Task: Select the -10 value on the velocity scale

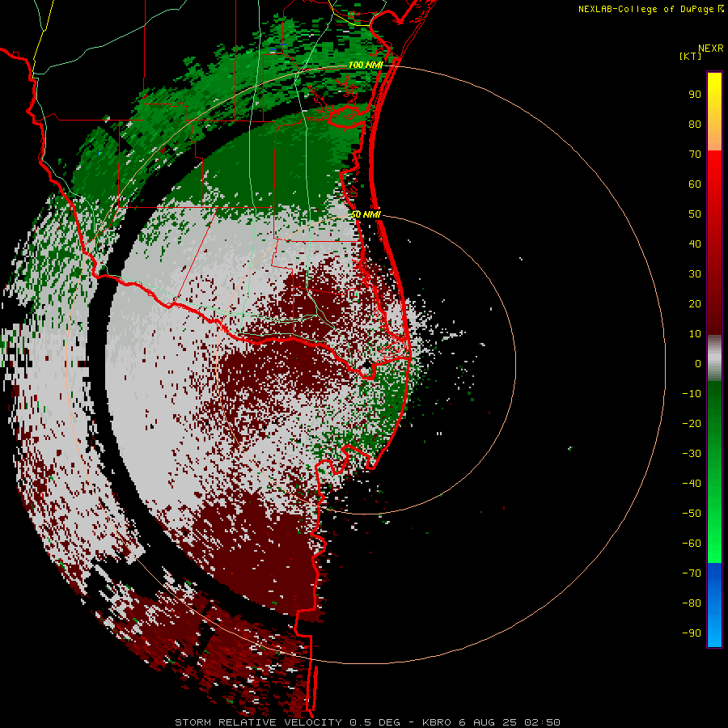Action: pos(692,394)
